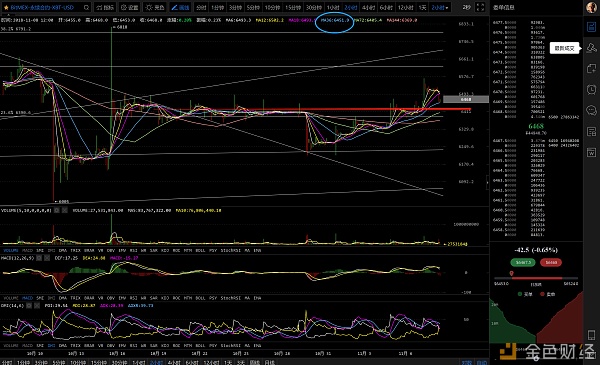Viewport: 600px width, 365px height.
Task: Open the indicators (指标) menu
Action: 105,7
